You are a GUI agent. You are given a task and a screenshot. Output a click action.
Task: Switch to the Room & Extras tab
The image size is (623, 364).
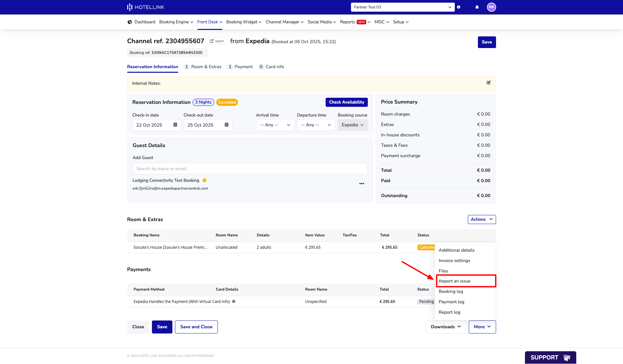coord(206,67)
